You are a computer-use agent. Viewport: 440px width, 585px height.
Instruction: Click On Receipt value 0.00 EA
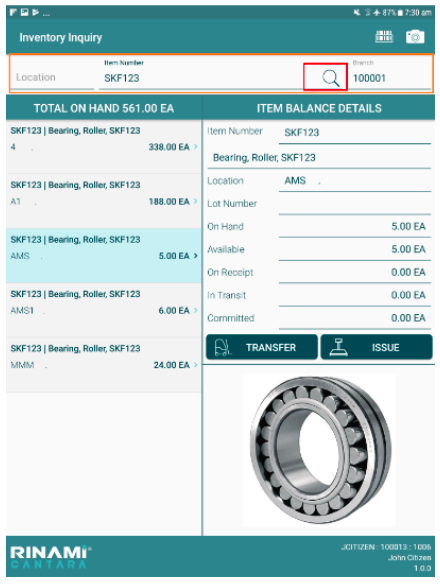(x=408, y=272)
